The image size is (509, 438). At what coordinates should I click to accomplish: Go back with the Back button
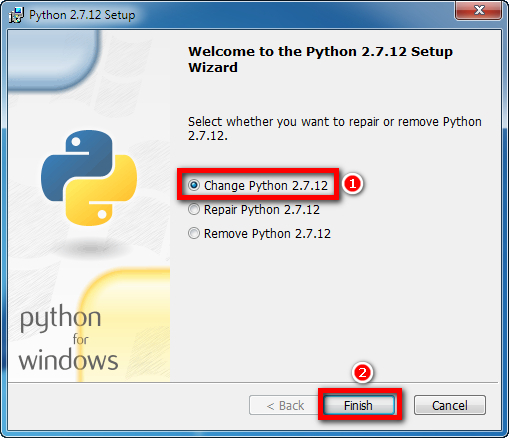point(285,405)
